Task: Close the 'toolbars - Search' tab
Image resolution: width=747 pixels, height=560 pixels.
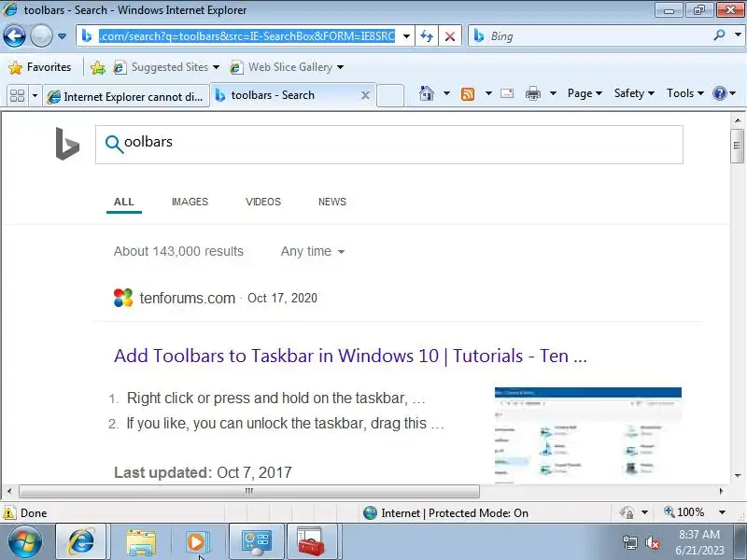Action: pyautogui.click(x=365, y=95)
